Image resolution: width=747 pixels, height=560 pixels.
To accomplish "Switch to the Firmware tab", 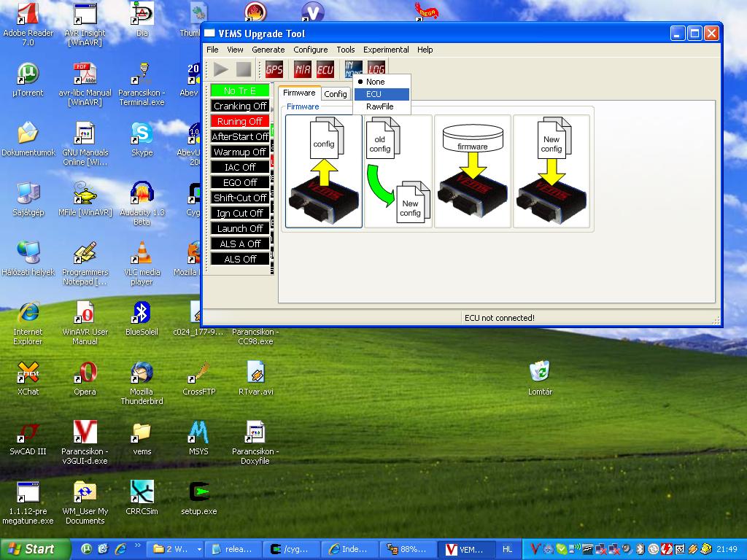I will pyautogui.click(x=299, y=93).
